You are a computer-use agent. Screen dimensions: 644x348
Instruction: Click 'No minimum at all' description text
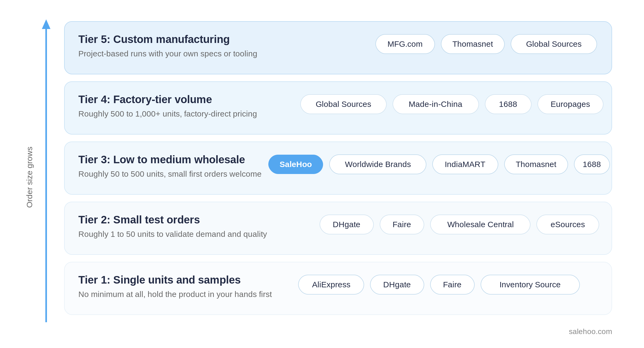[x=175, y=295]
